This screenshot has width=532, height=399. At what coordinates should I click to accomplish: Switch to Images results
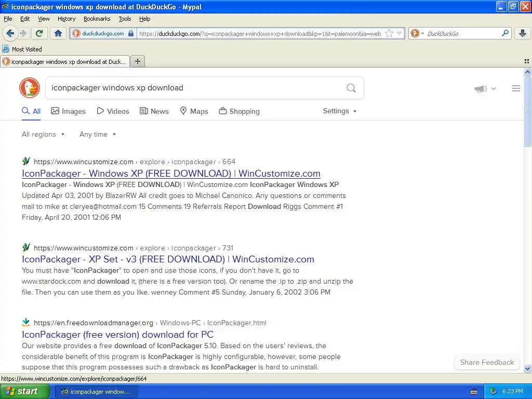(68, 111)
